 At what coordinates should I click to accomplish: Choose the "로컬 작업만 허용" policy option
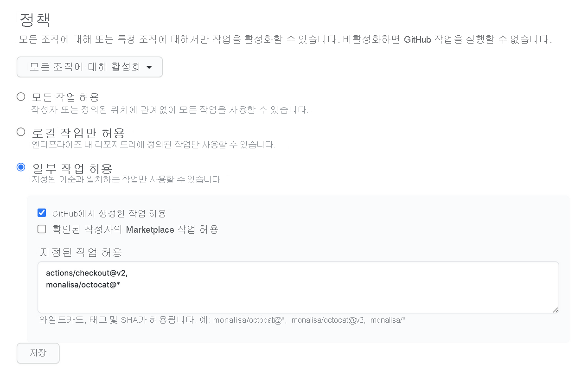20,132
